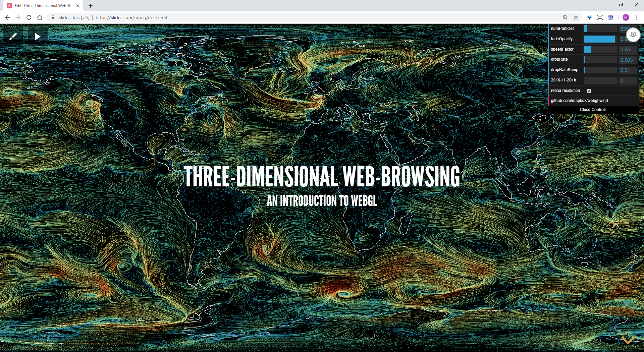Open the pencil edit tool in Slides
Viewport: 644px width, 352px height.
click(13, 37)
